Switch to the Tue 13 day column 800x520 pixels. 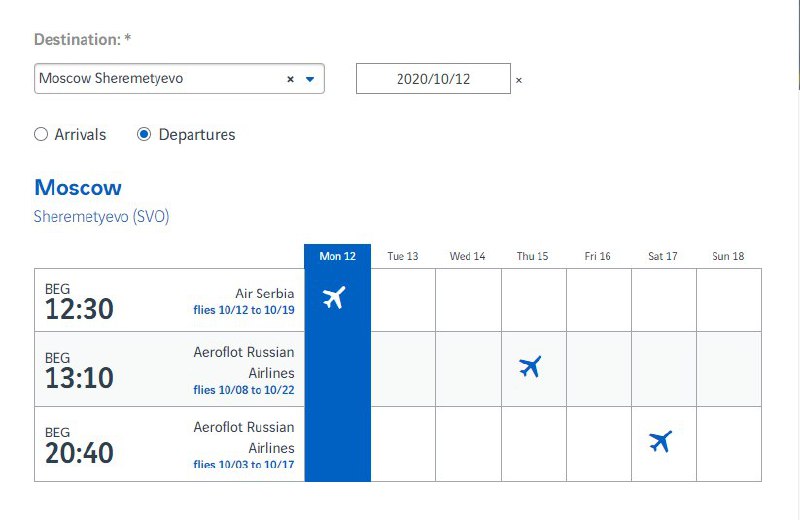(x=403, y=256)
